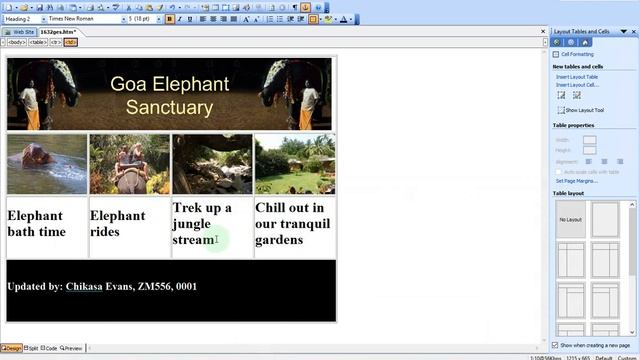
Task: Justify the text
Action: [233, 19]
